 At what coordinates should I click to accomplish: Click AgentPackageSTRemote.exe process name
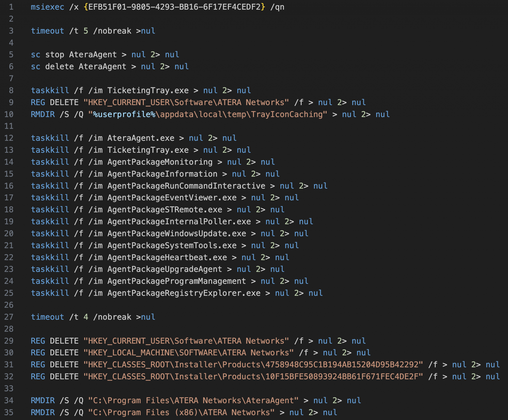[164, 210]
